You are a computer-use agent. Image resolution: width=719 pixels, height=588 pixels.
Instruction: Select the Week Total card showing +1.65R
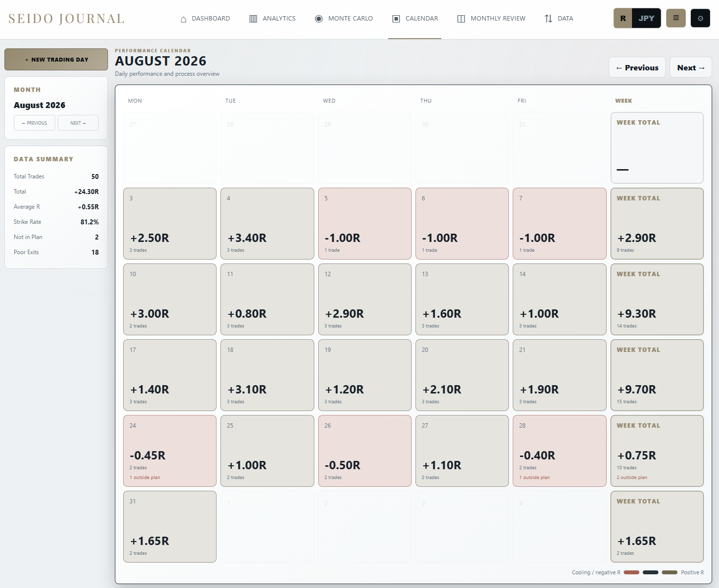(657, 526)
